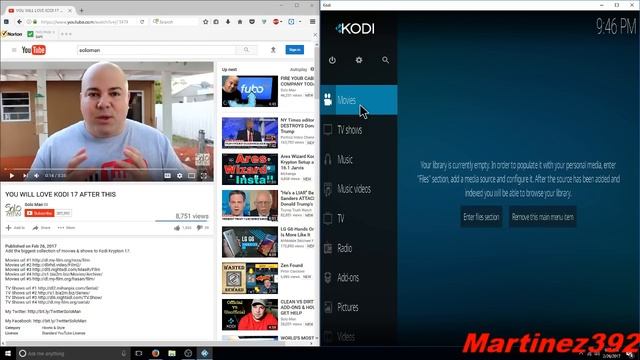640x360 pixels.
Task: Click the Movies camera icon in Kodi
Action: 328,100
